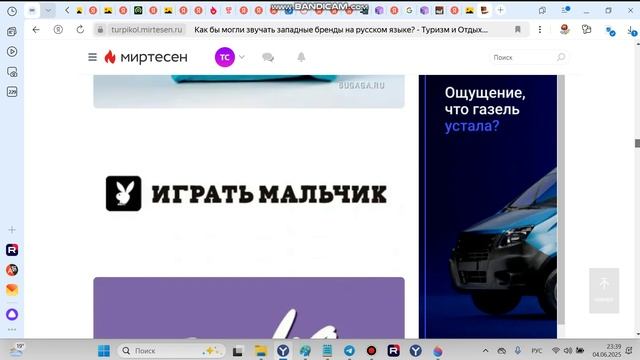Click the tab groups icon in left sidebar

click(x=12, y=31)
